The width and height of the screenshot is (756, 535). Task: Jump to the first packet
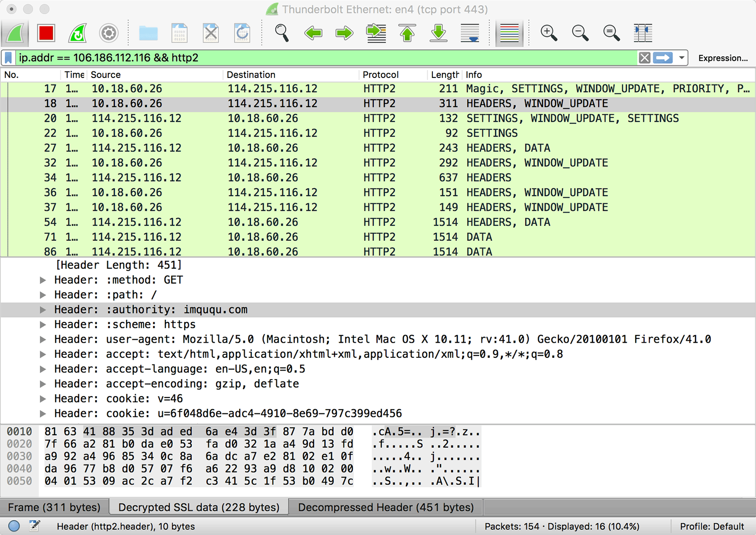[407, 34]
